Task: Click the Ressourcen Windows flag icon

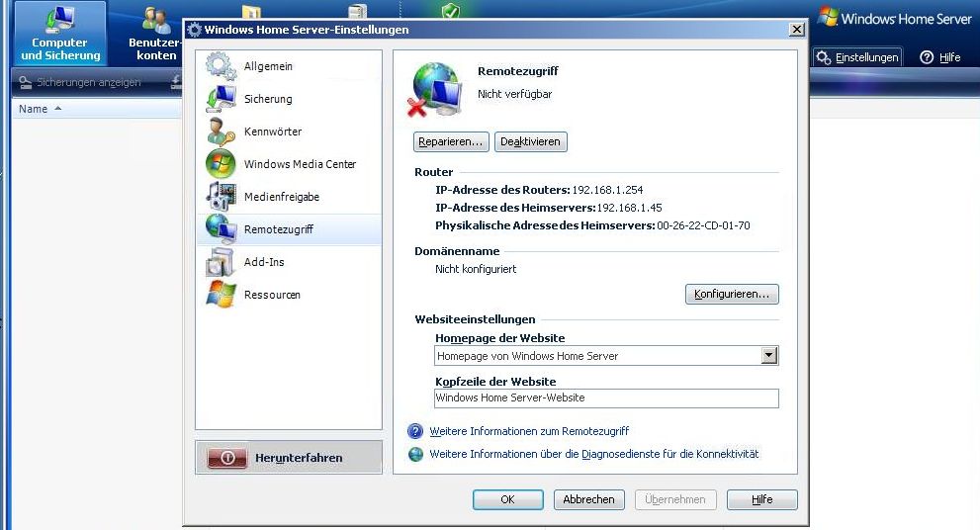Action: tap(222, 295)
